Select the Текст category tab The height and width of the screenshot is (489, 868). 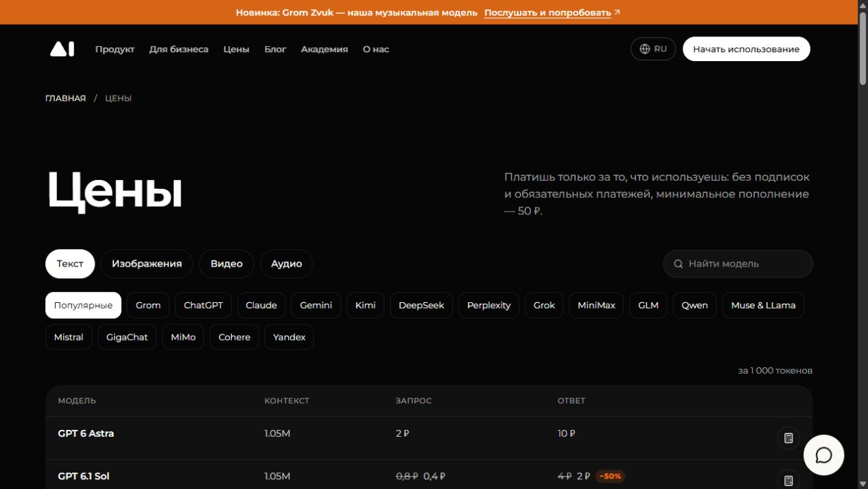click(70, 264)
